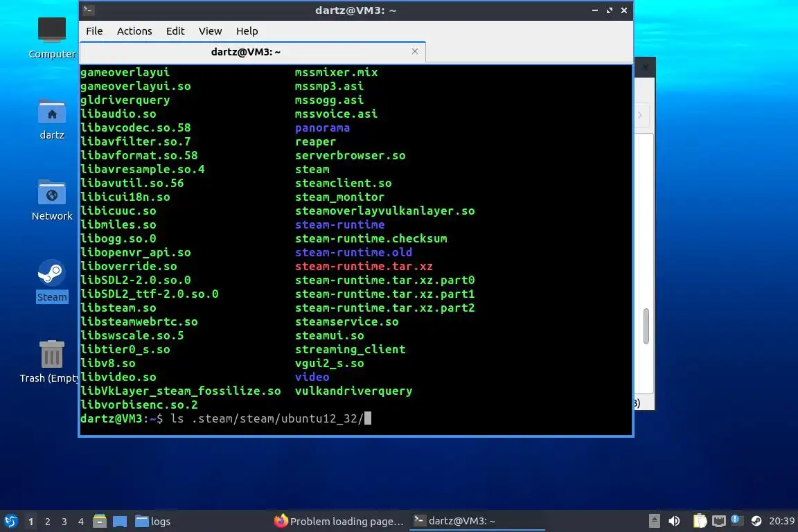Open the Network desktop icon
The height and width of the screenshot is (532, 798).
point(51,200)
